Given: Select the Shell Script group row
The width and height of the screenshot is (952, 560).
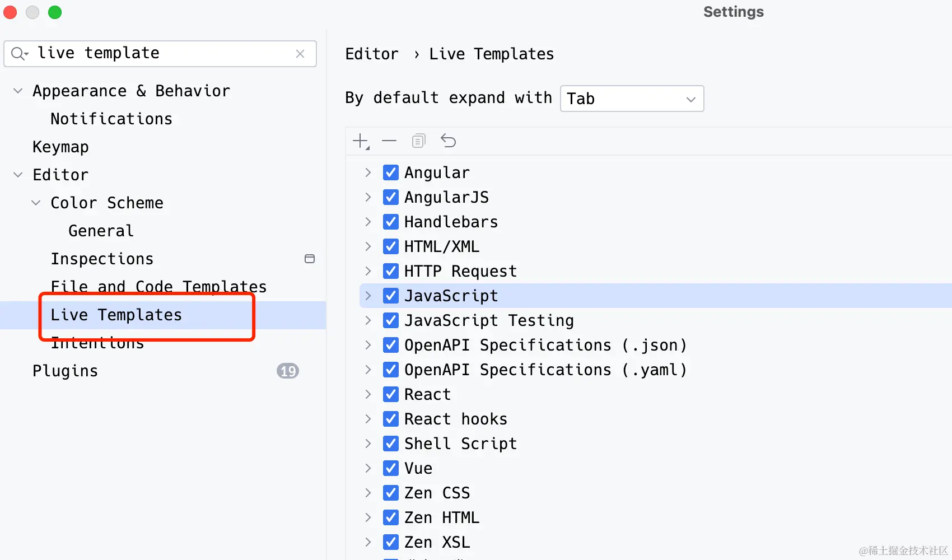Looking at the screenshot, I should [x=460, y=444].
